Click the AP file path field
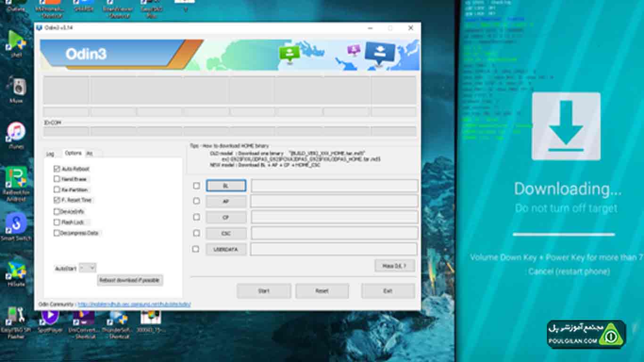The image size is (644, 362). pyautogui.click(x=334, y=201)
